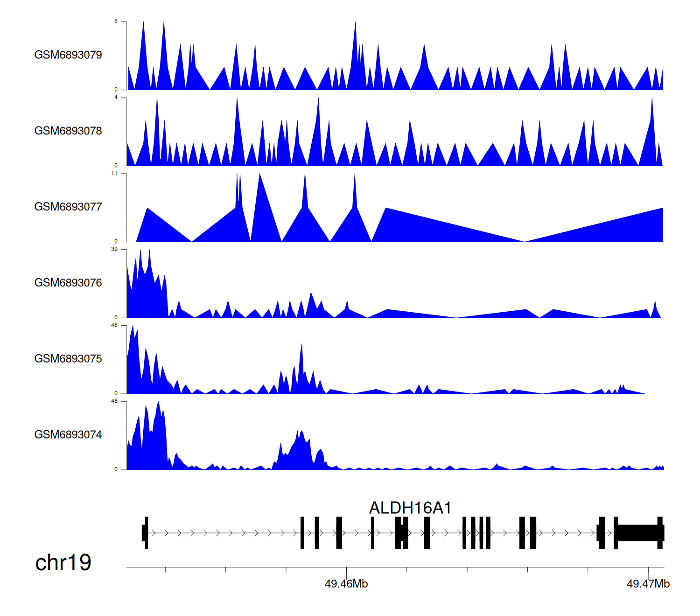Click the first exon of ALDH16A1
This screenshot has height=616, width=700.
[x=145, y=533]
